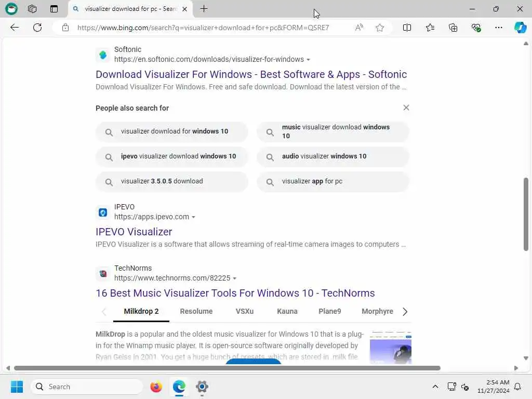Show next tabs with right chevron

pyautogui.click(x=405, y=312)
